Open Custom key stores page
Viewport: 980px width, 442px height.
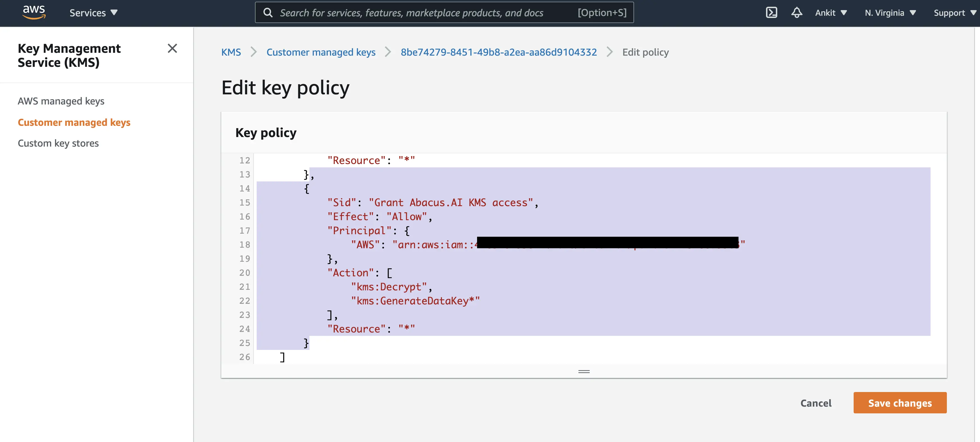coord(58,143)
